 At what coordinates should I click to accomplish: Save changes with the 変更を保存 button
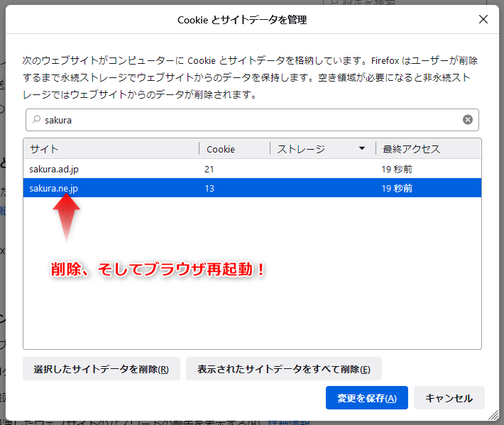coord(366,398)
